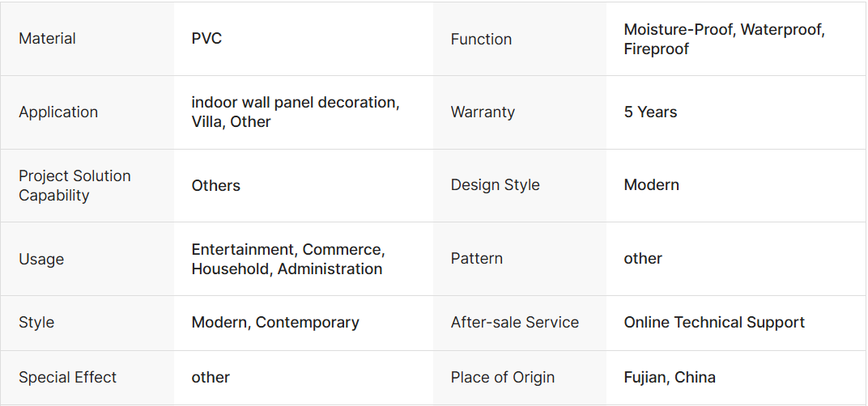The height and width of the screenshot is (406, 868).
Task: Click the Fujian, China value
Action: click(x=669, y=378)
